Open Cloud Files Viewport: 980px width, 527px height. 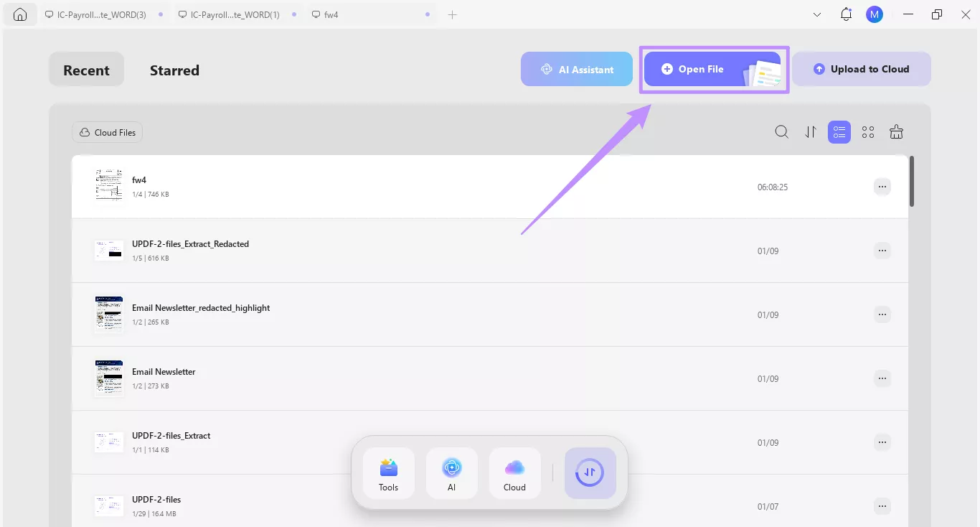(108, 132)
